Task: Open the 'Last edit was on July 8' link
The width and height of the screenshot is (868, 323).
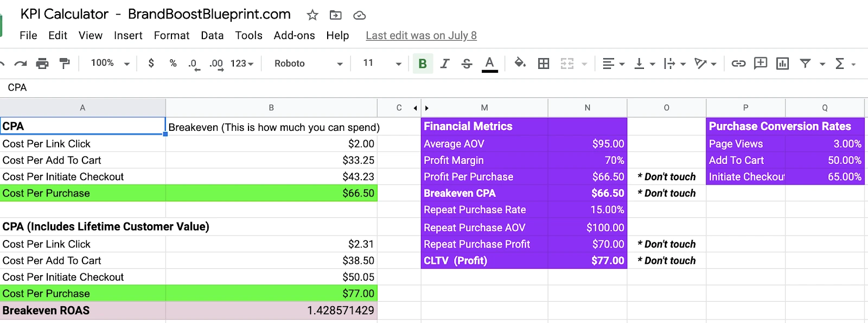Action: [421, 35]
